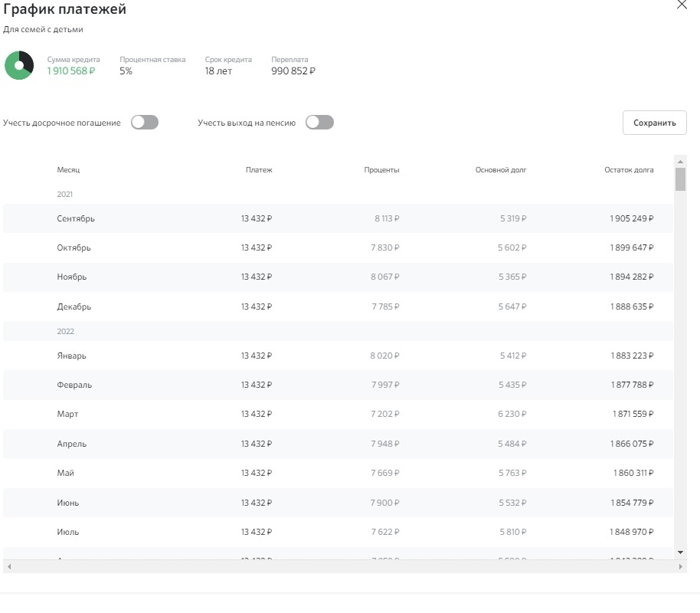Screen dimensions: 700x613
Task: Click March principal value 6 230 ₽
Action: click(x=512, y=415)
